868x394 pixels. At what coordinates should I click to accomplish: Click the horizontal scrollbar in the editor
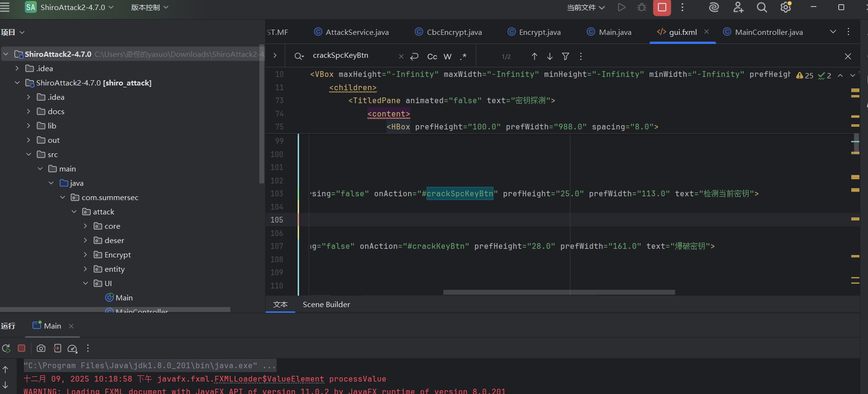(559, 292)
